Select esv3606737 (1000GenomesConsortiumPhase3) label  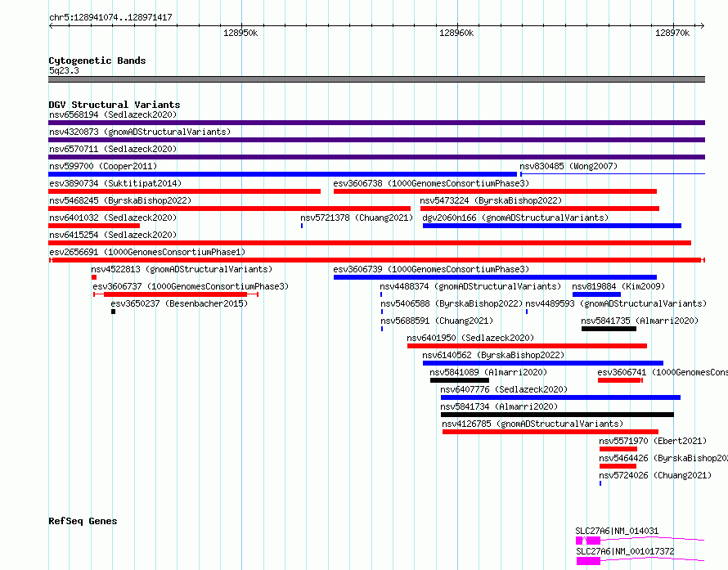(191, 286)
